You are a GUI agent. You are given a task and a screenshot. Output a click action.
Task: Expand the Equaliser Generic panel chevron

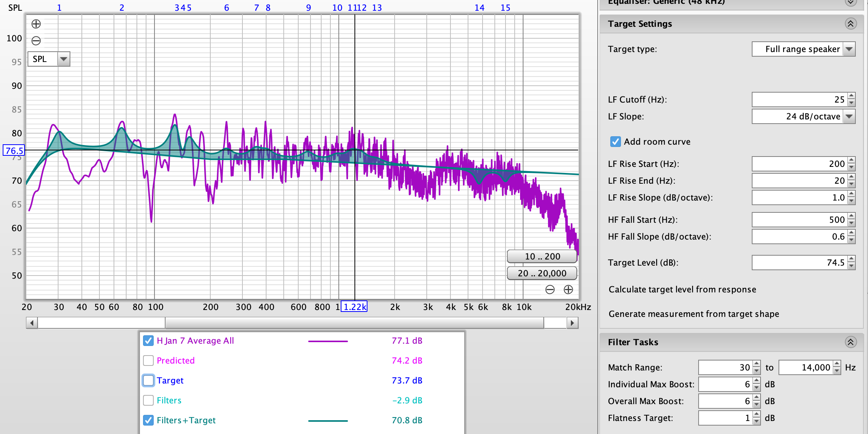tap(850, 2)
